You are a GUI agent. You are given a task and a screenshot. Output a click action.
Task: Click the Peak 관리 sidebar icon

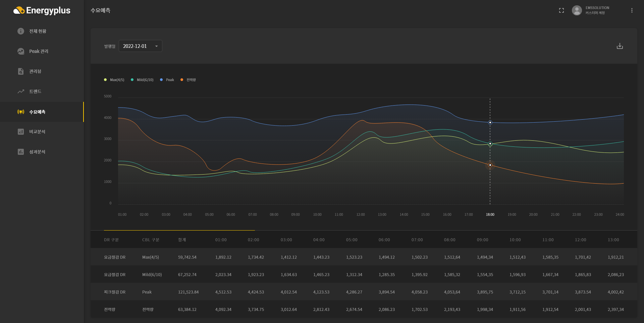pyautogui.click(x=21, y=51)
